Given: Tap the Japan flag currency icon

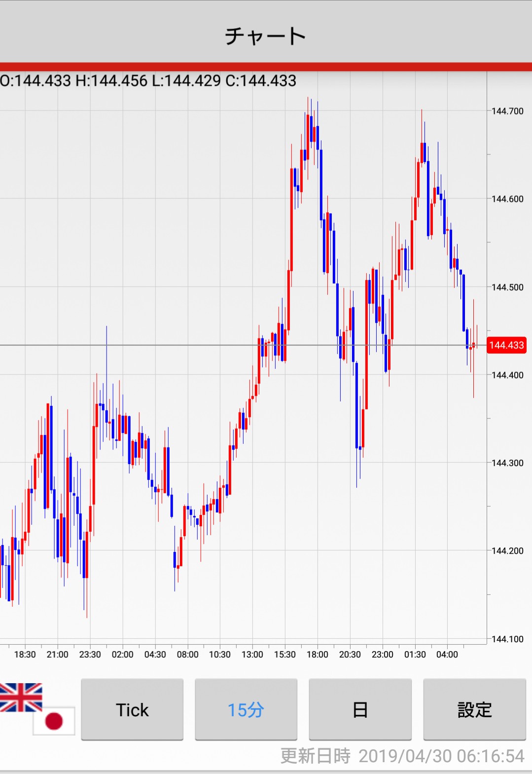Looking at the screenshot, I should [x=54, y=721].
